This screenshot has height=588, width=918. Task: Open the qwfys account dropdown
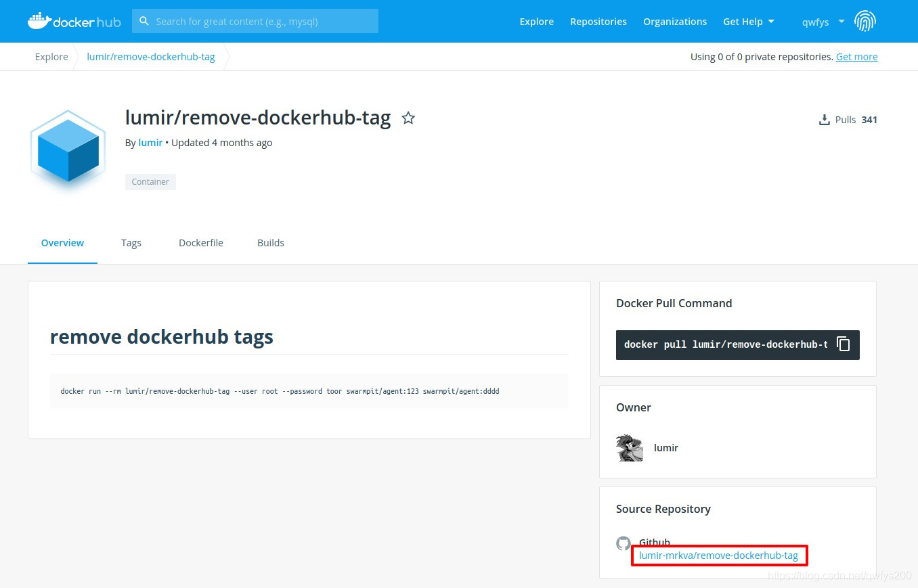tap(823, 22)
